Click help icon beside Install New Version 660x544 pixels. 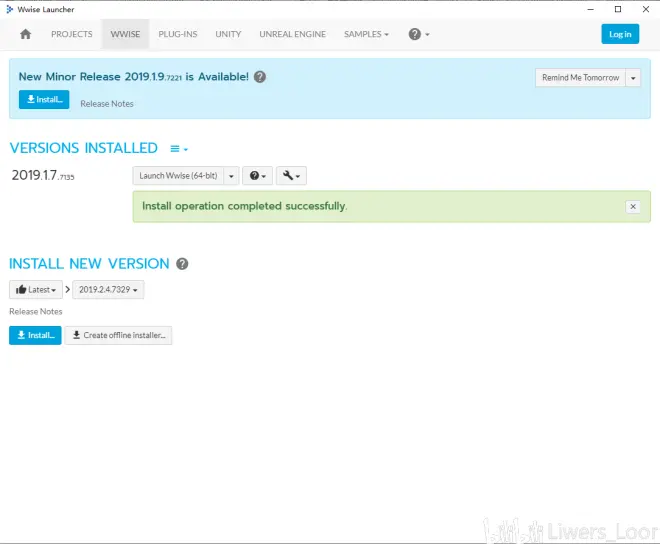click(182, 264)
